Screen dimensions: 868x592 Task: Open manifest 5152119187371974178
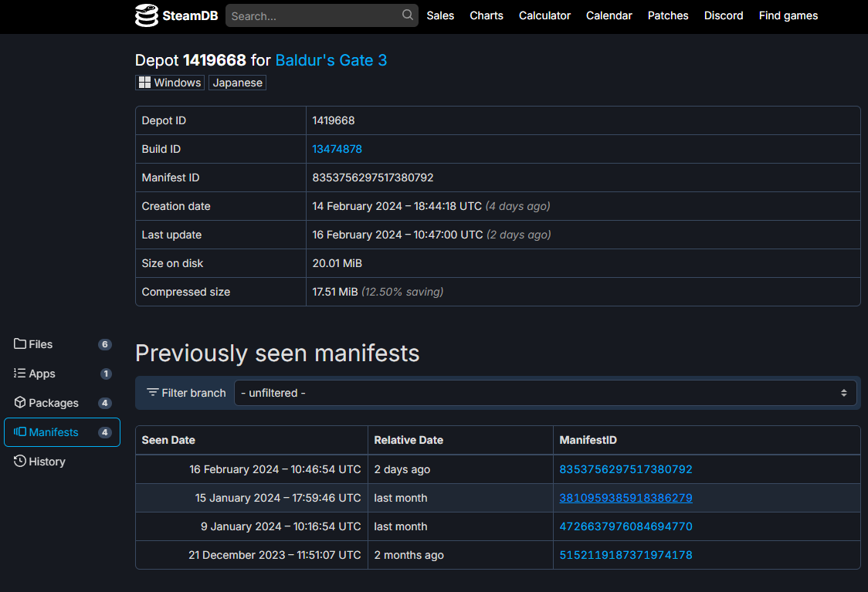tap(626, 555)
